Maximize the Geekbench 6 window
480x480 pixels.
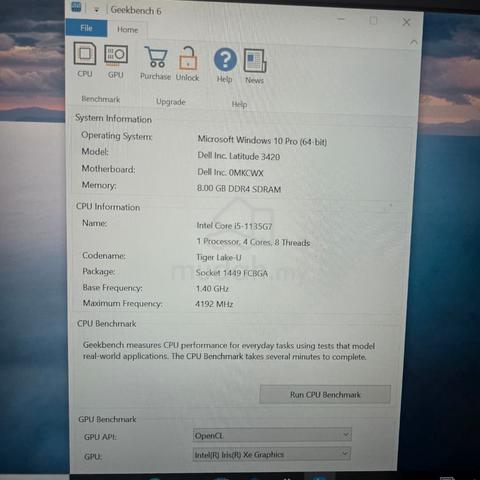click(x=373, y=20)
